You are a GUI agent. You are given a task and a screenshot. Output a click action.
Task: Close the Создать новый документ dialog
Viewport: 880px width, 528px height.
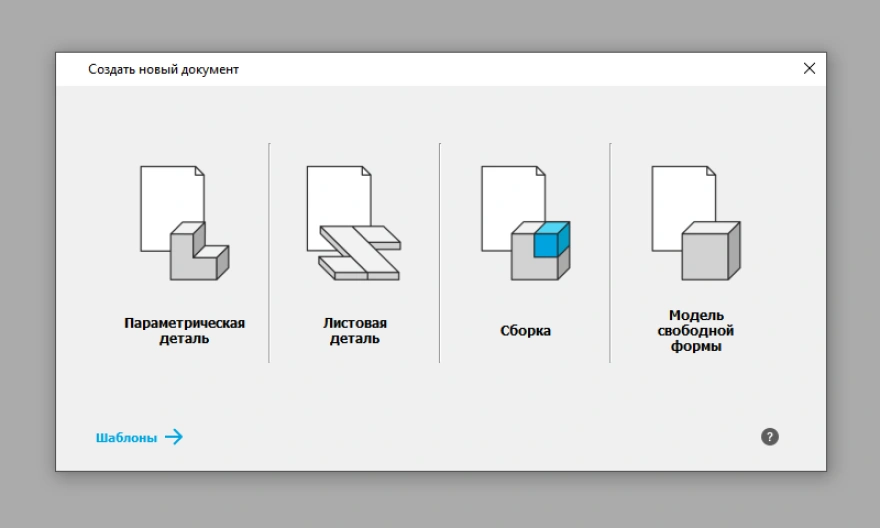809,69
